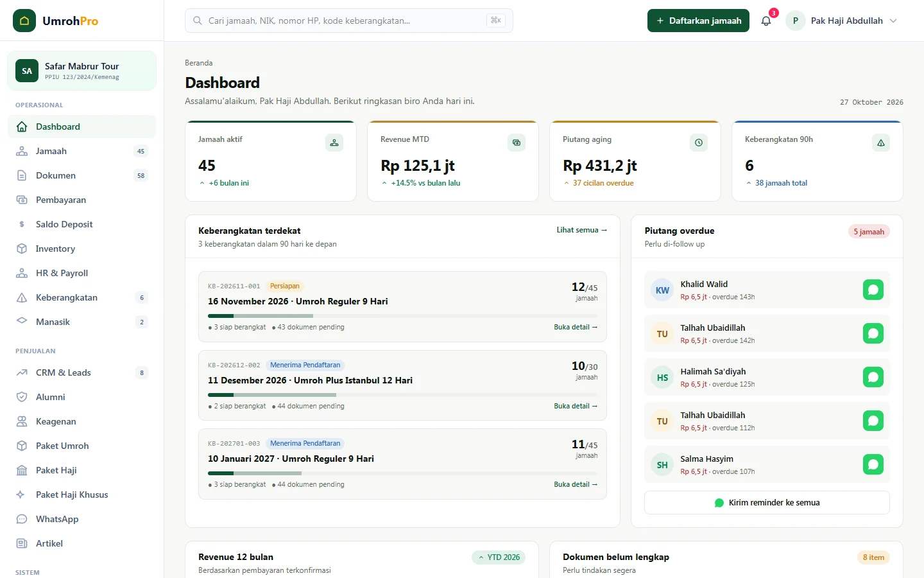This screenshot has height=578, width=924.
Task: Open Paket Umroh page
Action: [x=82, y=446]
